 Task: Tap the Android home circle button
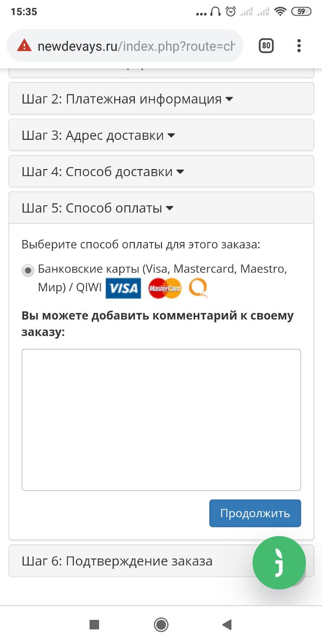(x=161, y=625)
